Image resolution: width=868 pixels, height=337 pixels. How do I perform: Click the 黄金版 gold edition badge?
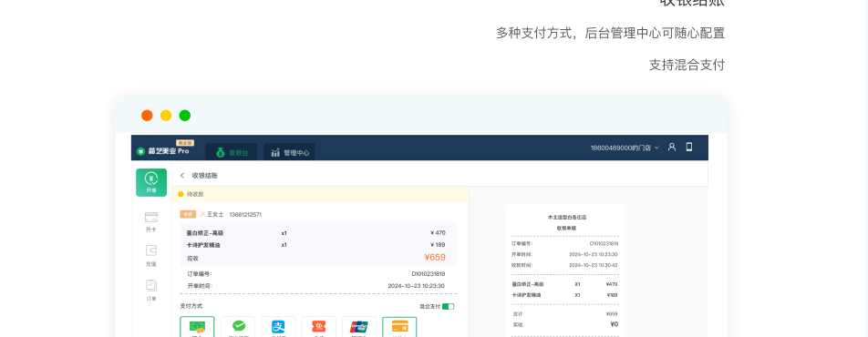tap(185, 143)
